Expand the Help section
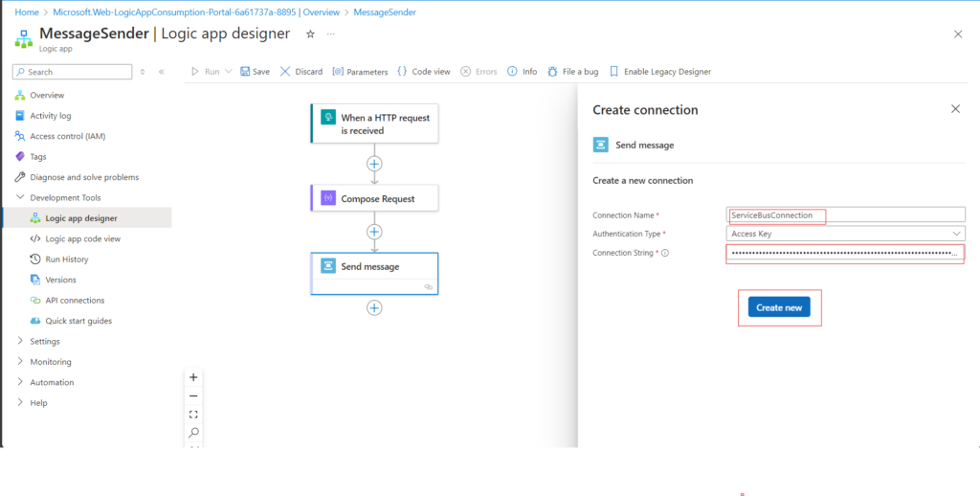 20,402
